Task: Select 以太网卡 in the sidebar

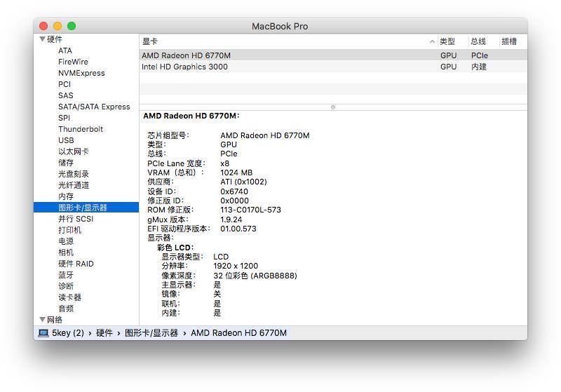Action: click(74, 151)
